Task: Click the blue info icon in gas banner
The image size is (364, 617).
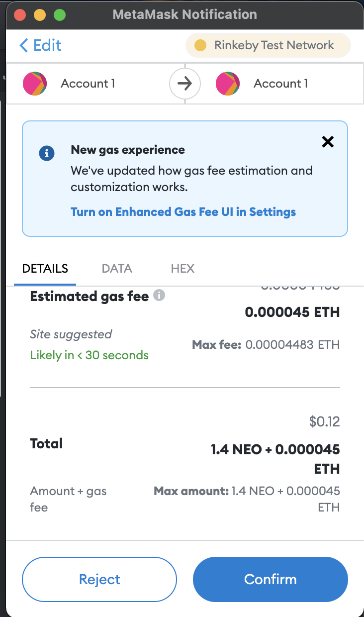Action: coord(46,153)
